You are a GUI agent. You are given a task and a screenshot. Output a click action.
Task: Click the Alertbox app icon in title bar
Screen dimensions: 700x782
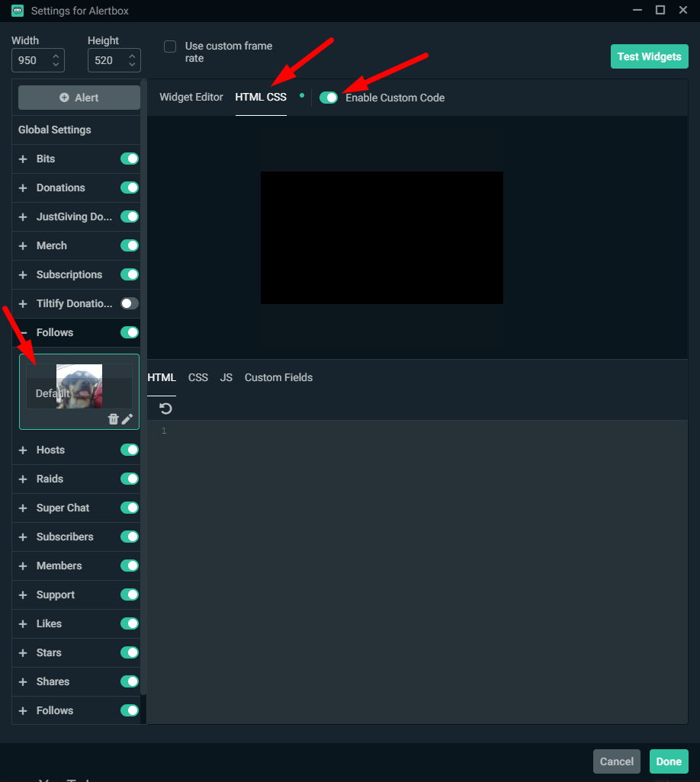(18, 11)
